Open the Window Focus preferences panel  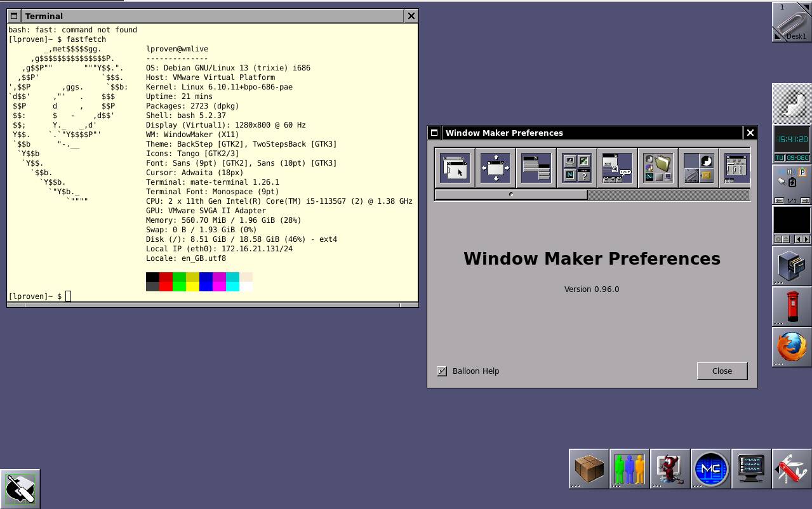click(455, 167)
